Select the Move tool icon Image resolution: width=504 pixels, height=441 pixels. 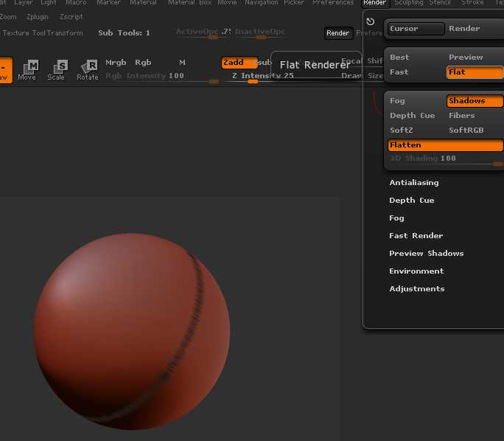[27, 70]
